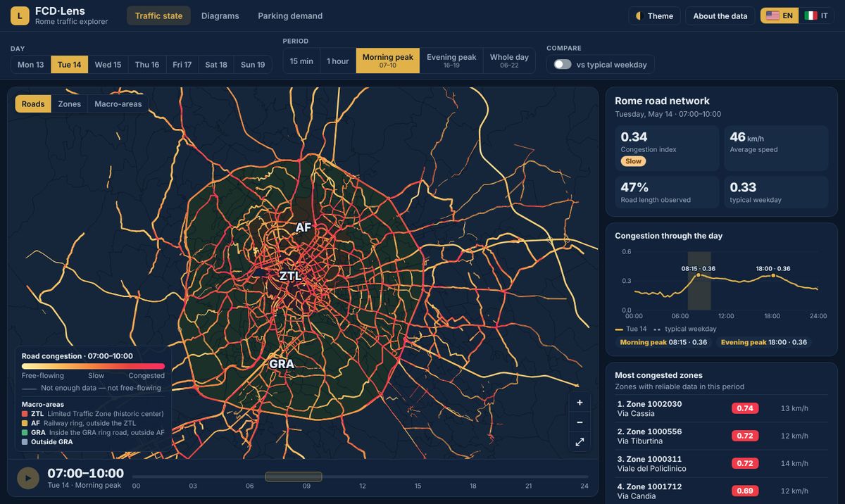This screenshot has width=845, height=504.
Task: Click the AF label on map
Action: pos(303,227)
